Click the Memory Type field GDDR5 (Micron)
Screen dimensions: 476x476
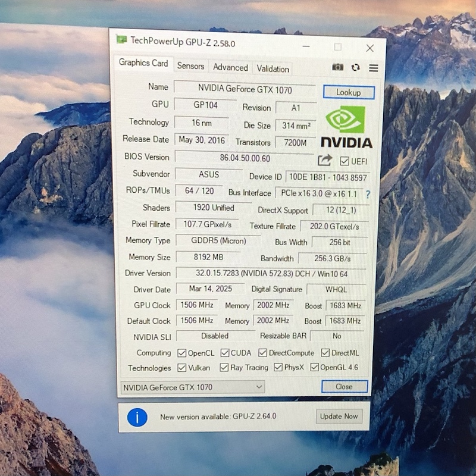218,241
